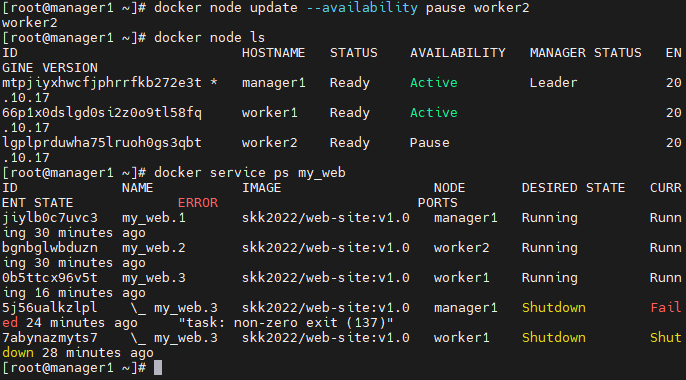
Task: Click the yellow Shutdown state on 5j56ualkzlpl row
Action: (553, 308)
